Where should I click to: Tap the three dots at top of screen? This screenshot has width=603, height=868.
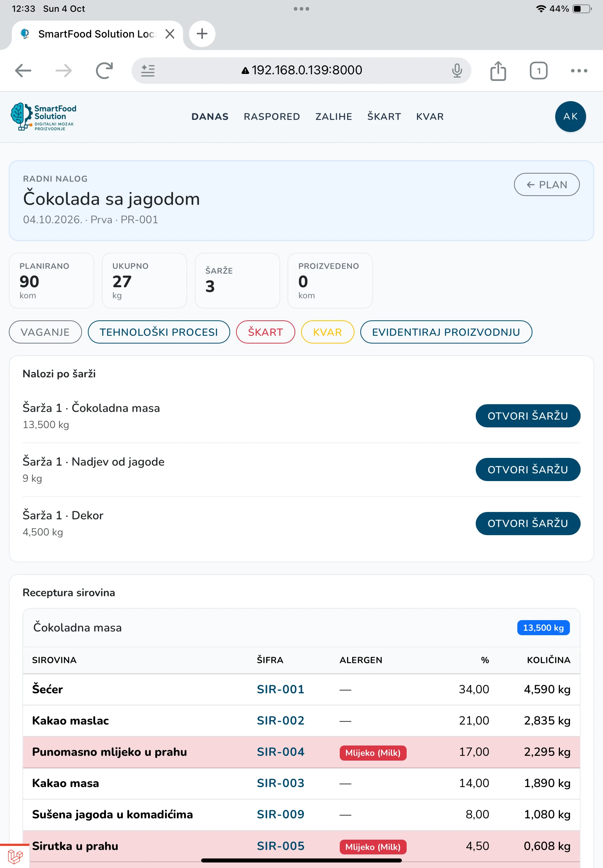click(x=301, y=9)
